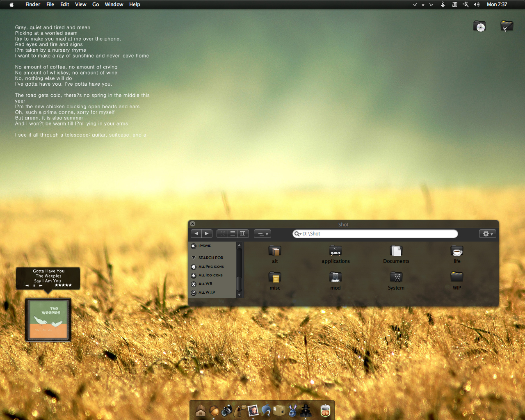
Task: Click the Mon 7:37 clock
Action: click(497, 5)
